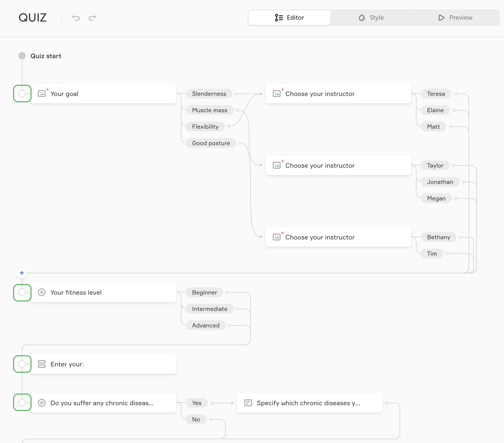Click the Quiz start node dot

[22, 56]
